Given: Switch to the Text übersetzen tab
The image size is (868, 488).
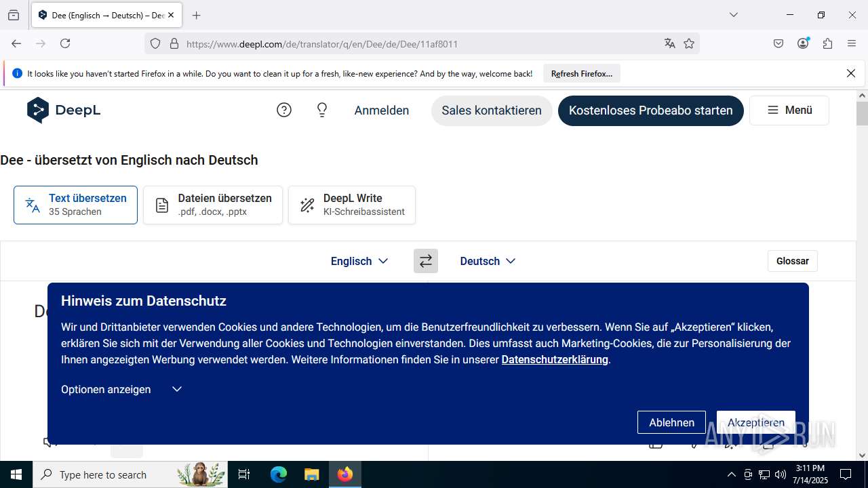Looking at the screenshot, I should (75, 205).
